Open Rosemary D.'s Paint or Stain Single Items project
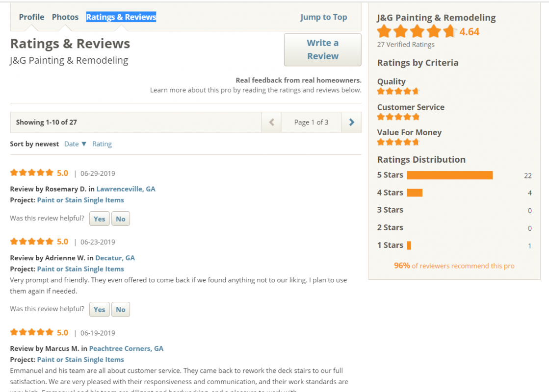The height and width of the screenshot is (392, 549). coord(80,200)
